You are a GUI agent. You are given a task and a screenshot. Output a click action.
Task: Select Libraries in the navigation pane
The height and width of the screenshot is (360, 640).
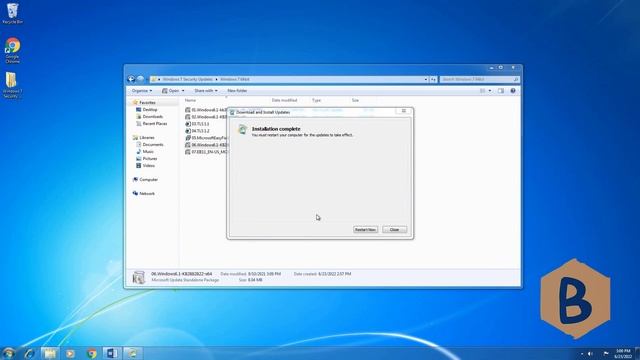coord(147,138)
